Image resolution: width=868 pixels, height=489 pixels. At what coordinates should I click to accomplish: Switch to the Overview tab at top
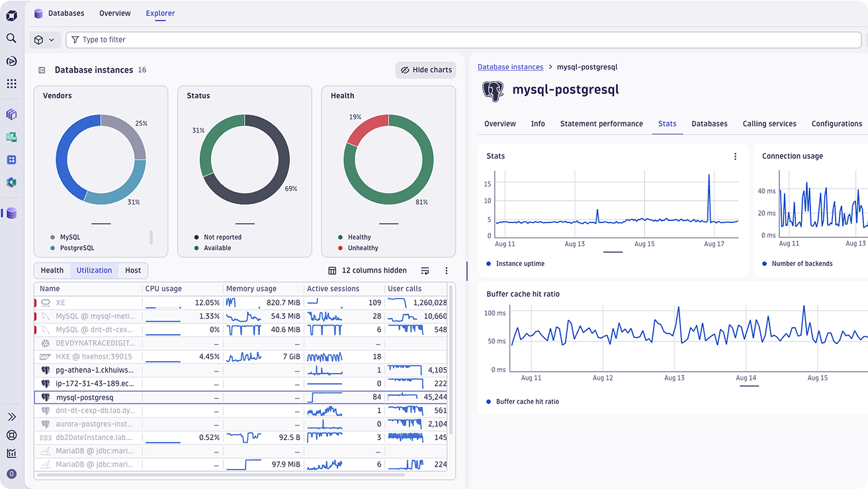pyautogui.click(x=115, y=13)
